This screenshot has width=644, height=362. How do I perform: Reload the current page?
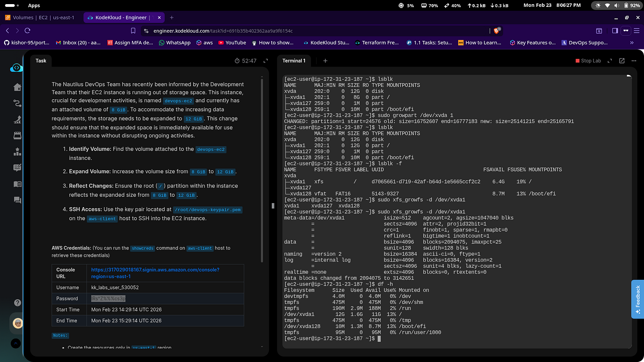28,31
